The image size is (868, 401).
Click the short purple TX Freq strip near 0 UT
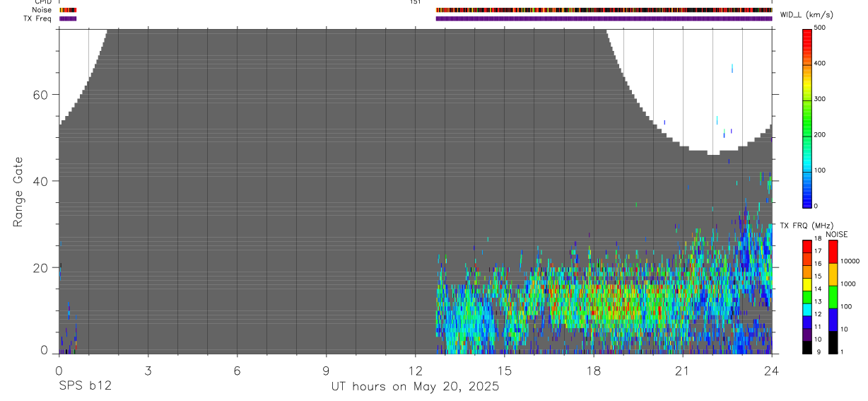click(x=68, y=18)
